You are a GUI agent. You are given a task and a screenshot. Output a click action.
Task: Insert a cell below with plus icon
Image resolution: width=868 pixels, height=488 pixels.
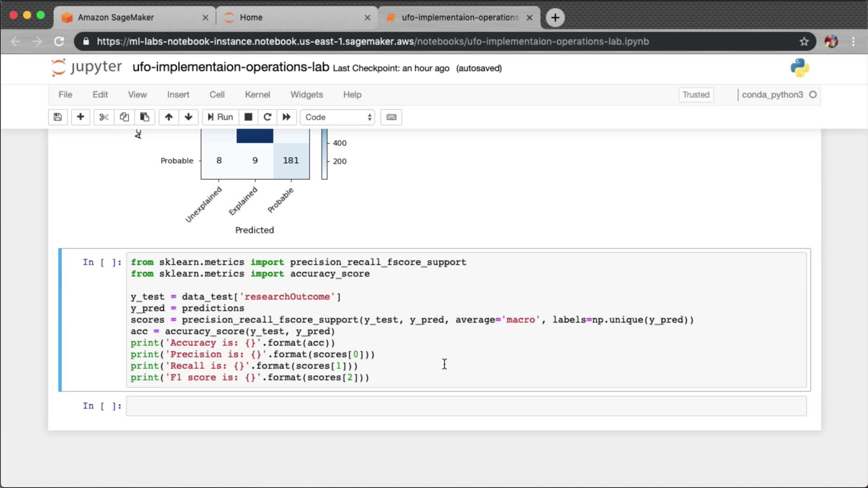(80, 117)
